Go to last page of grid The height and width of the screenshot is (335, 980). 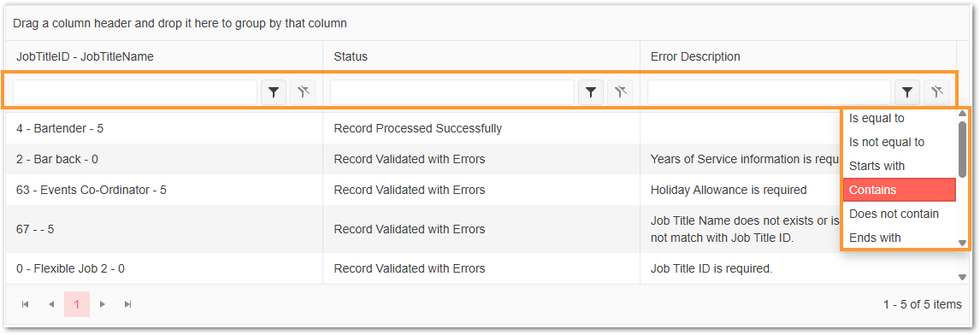[x=128, y=304]
